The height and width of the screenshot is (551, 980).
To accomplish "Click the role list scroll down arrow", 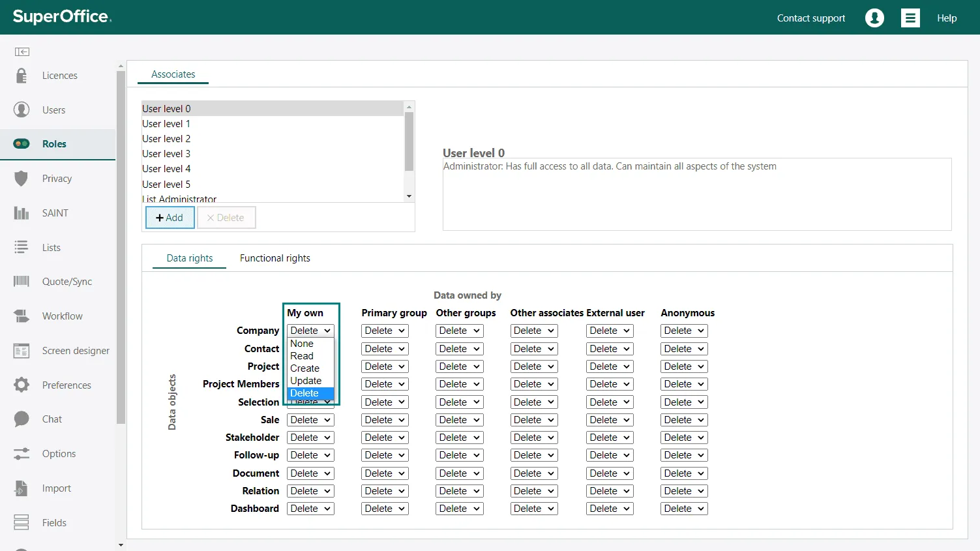I will (x=409, y=196).
